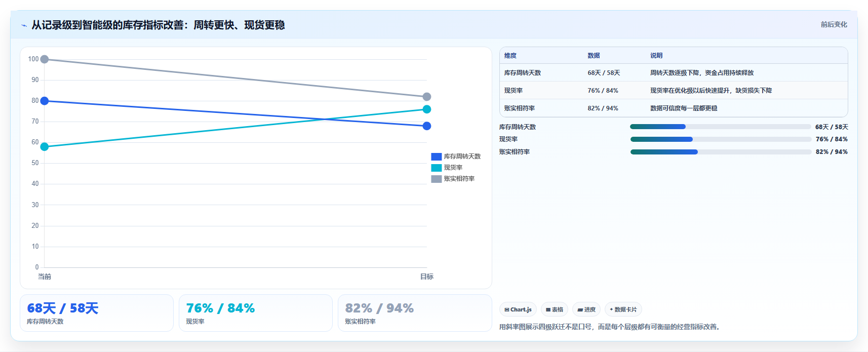The height and width of the screenshot is (352, 868).
Task: Click the 账实相符率 progress label
Action: click(x=515, y=152)
